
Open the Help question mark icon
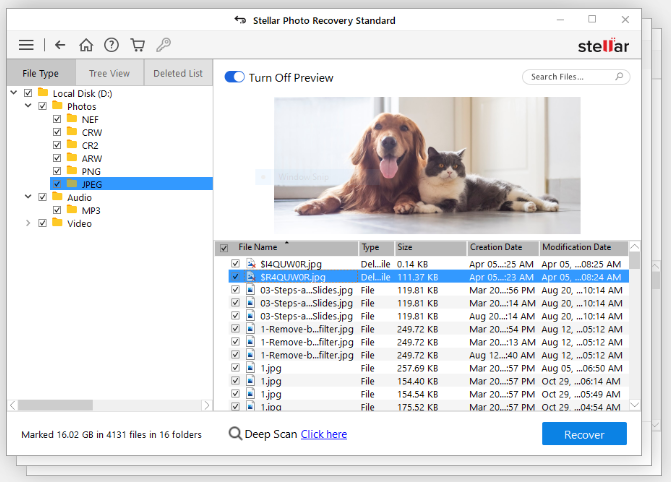[x=112, y=45]
